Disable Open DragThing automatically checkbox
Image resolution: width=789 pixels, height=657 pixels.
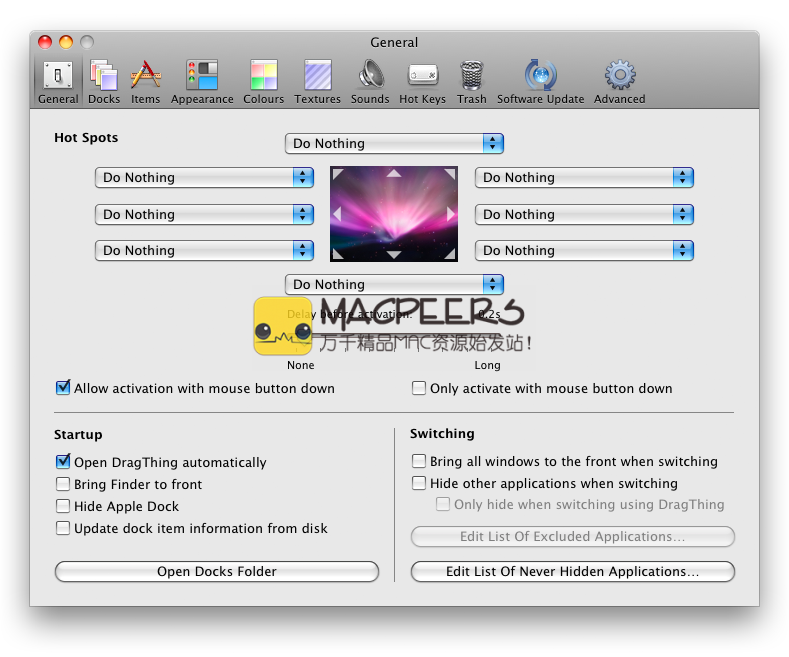64,462
